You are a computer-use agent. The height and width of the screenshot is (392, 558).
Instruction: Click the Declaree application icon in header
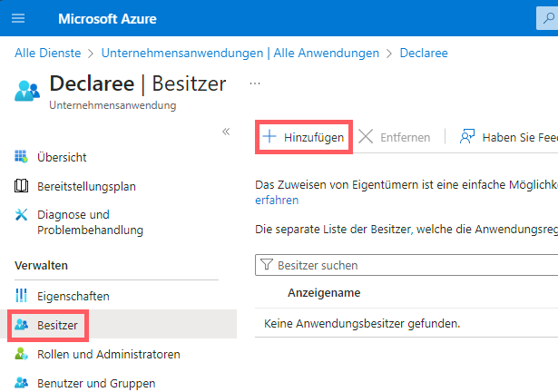click(x=27, y=90)
